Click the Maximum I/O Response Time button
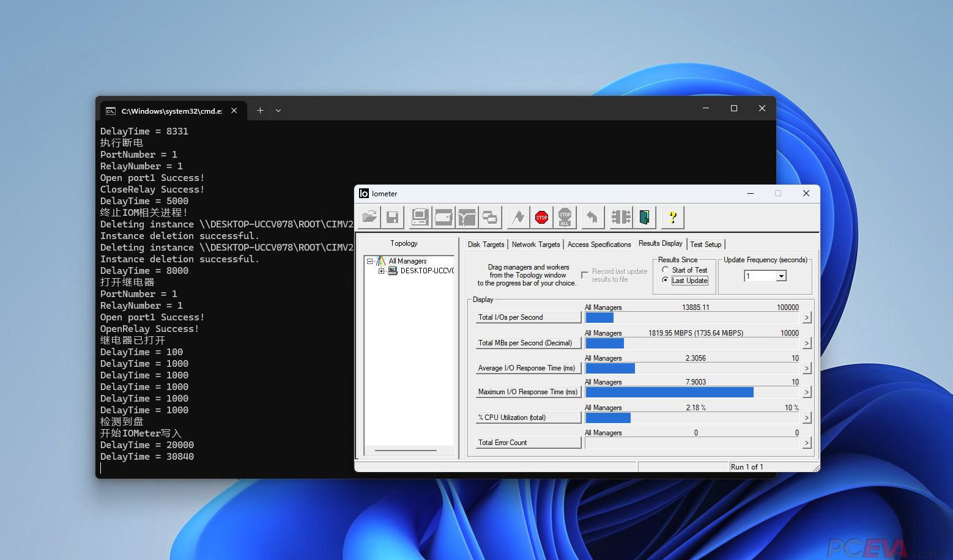This screenshot has height=560, width=953. tap(528, 392)
